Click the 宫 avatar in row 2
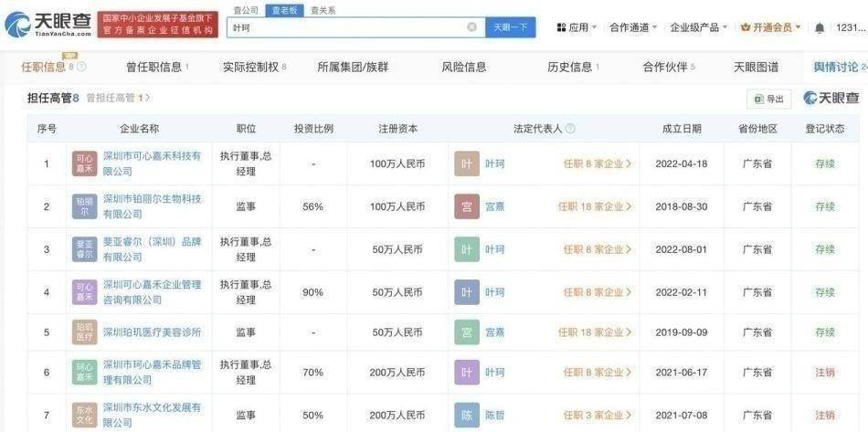The width and height of the screenshot is (868, 432). (467, 206)
